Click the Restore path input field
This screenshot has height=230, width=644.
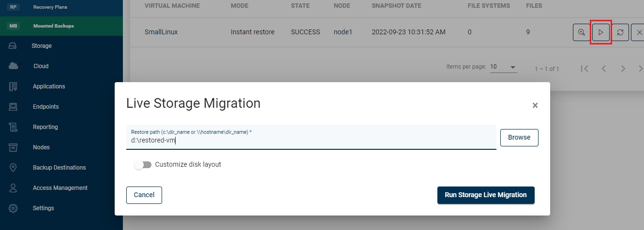311,141
